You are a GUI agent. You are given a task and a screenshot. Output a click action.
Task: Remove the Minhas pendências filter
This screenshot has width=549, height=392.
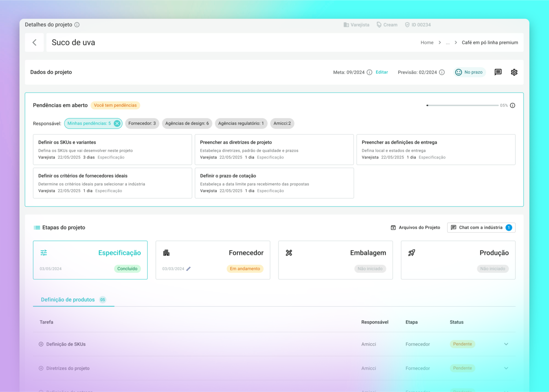[x=117, y=124]
